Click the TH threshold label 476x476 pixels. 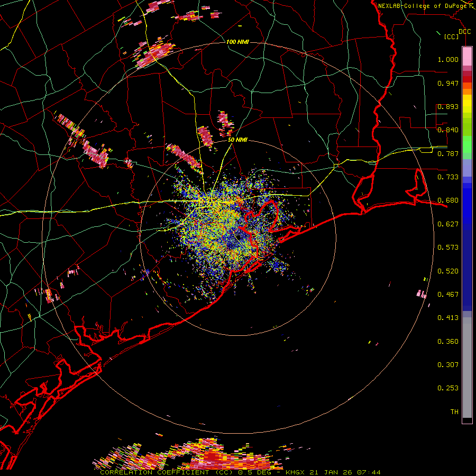click(454, 412)
